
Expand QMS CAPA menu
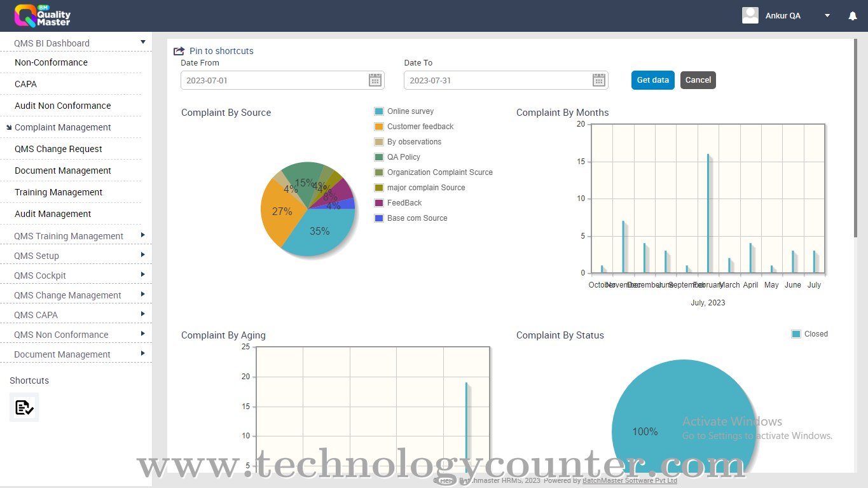point(76,315)
